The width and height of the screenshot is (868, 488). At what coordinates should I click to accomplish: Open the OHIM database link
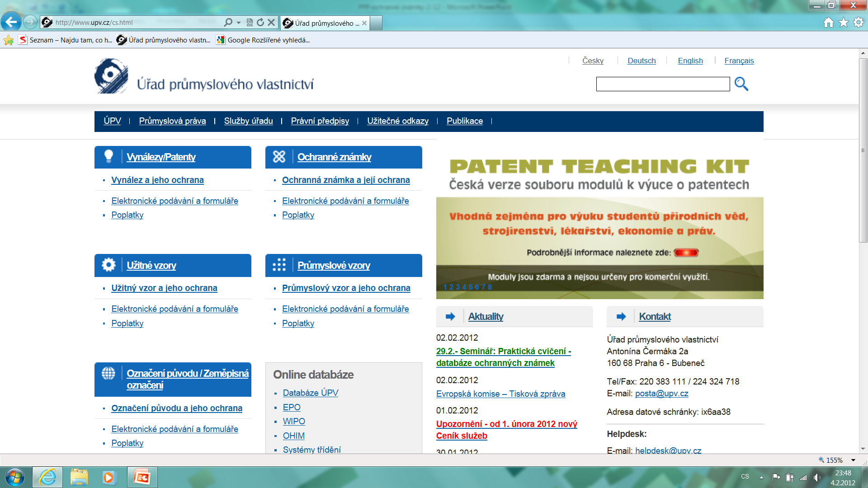coord(294,436)
